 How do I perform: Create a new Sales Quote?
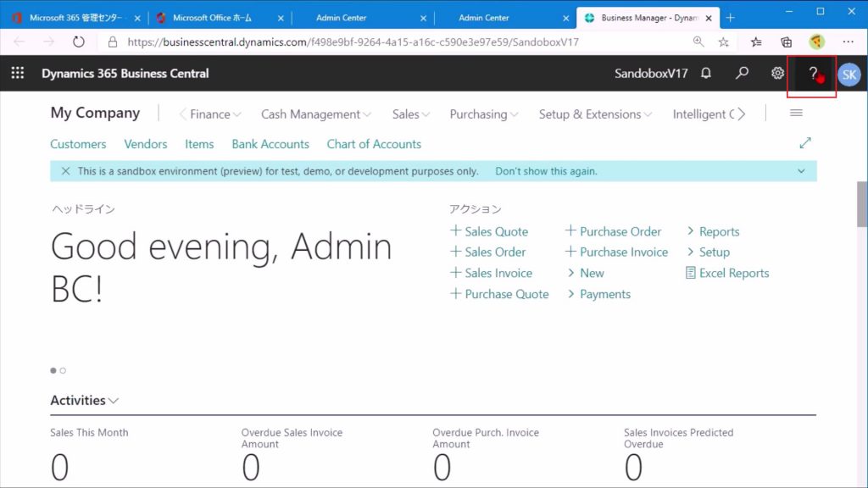pos(489,231)
